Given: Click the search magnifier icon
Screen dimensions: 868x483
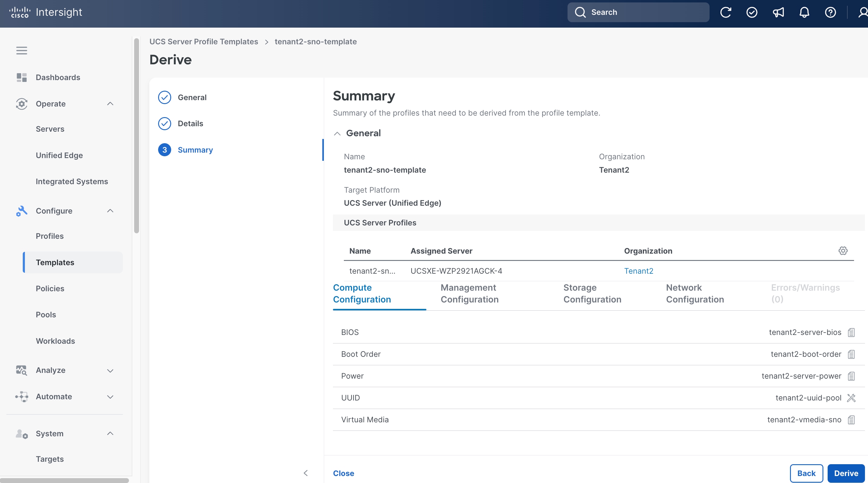Looking at the screenshot, I should (580, 12).
